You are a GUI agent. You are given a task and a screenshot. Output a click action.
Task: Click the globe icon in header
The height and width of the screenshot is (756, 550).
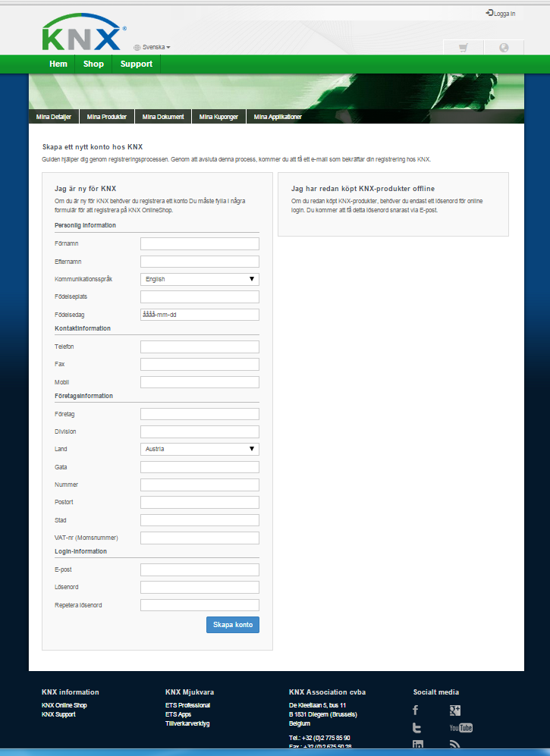(x=504, y=47)
